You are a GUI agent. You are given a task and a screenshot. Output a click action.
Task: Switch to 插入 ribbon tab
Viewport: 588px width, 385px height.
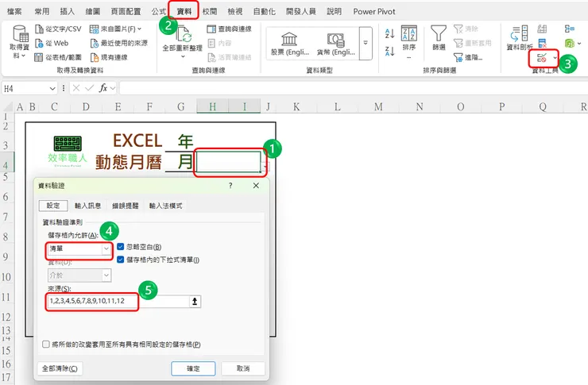pyautogui.click(x=68, y=12)
